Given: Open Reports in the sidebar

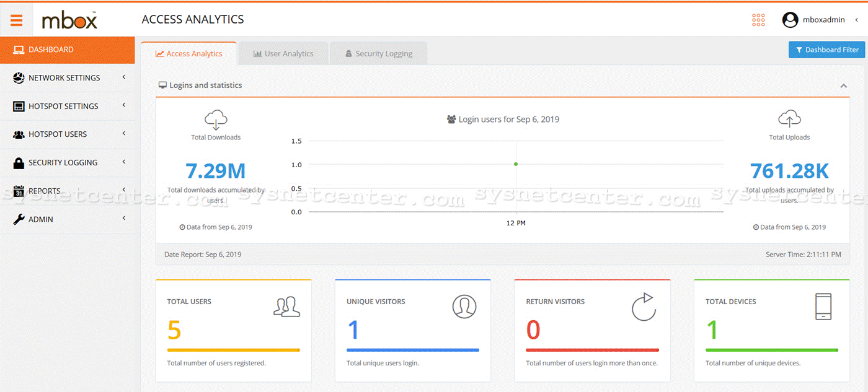Looking at the screenshot, I should coord(68,191).
